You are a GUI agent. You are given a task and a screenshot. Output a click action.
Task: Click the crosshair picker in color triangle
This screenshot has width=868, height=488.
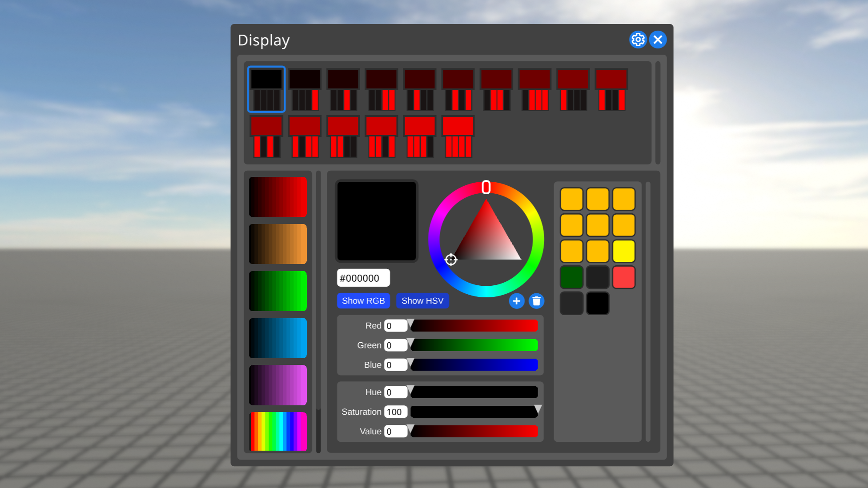451,260
